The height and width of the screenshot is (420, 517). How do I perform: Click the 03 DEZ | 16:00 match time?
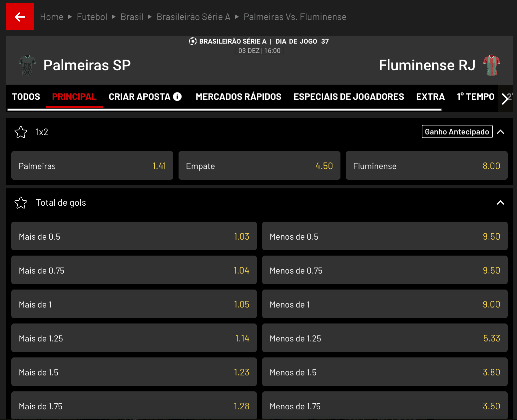[x=259, y=51]
